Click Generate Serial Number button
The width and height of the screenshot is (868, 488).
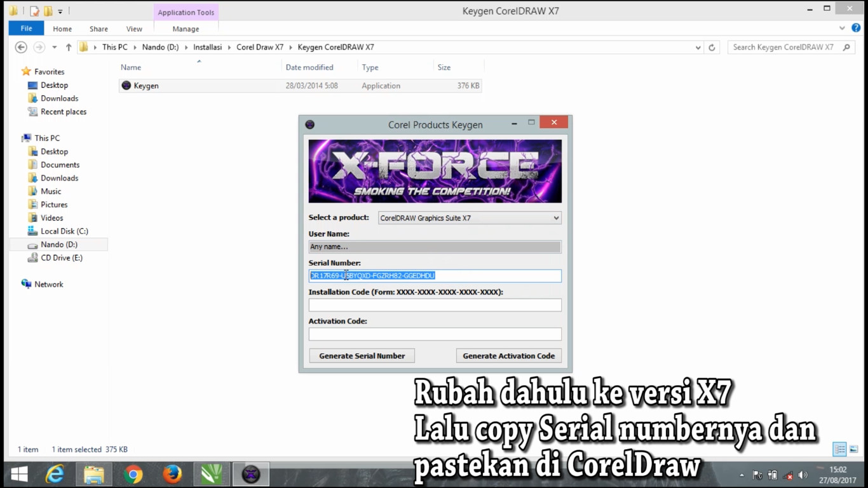[362, 356]
